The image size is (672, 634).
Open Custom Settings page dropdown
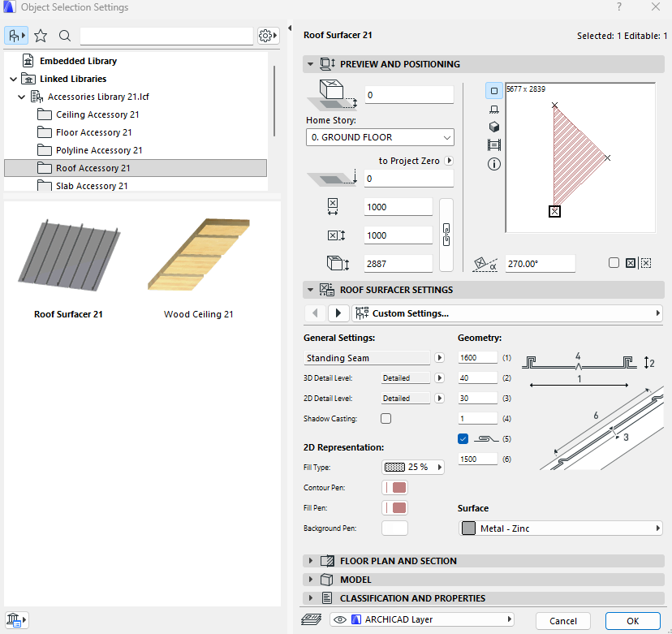507,313
